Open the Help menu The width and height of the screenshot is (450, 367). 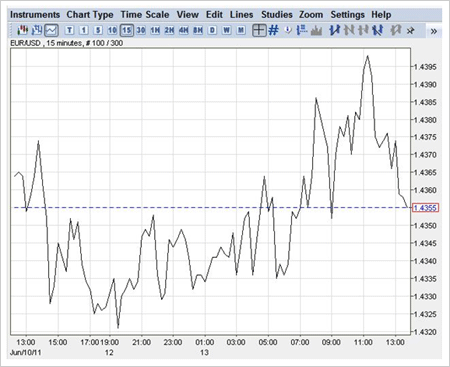(381, 15)
